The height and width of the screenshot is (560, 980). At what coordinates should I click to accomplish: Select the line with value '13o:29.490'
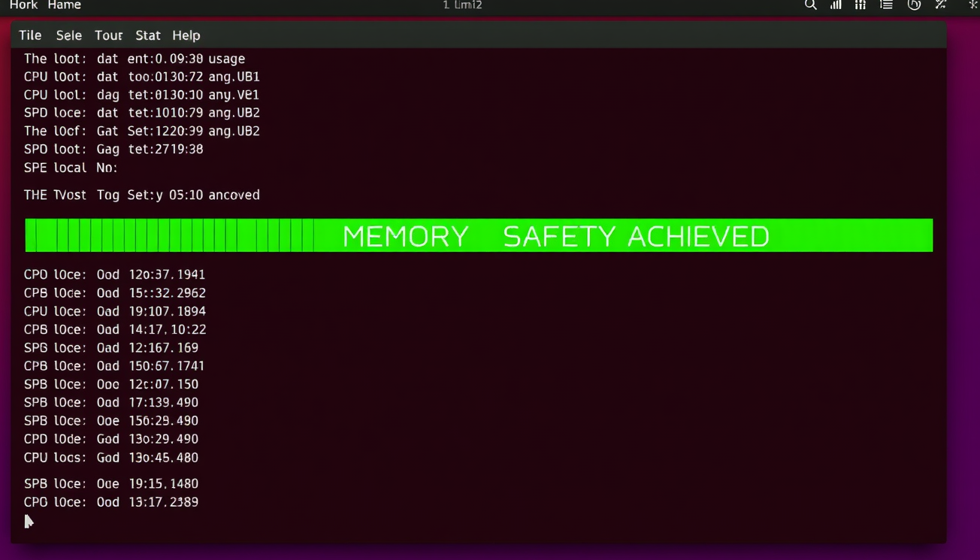pos(111,438)
